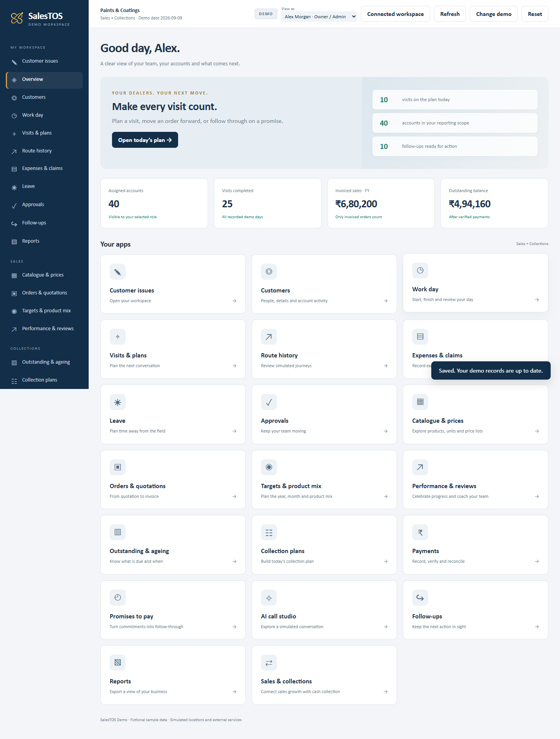
Task: Click the Connected workspace button
Action: (x=395, y=14)
